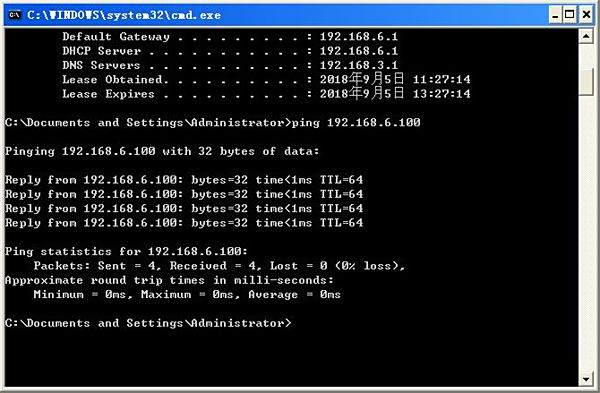Click the Lease Expires timestamp

[x=395, y=94]
